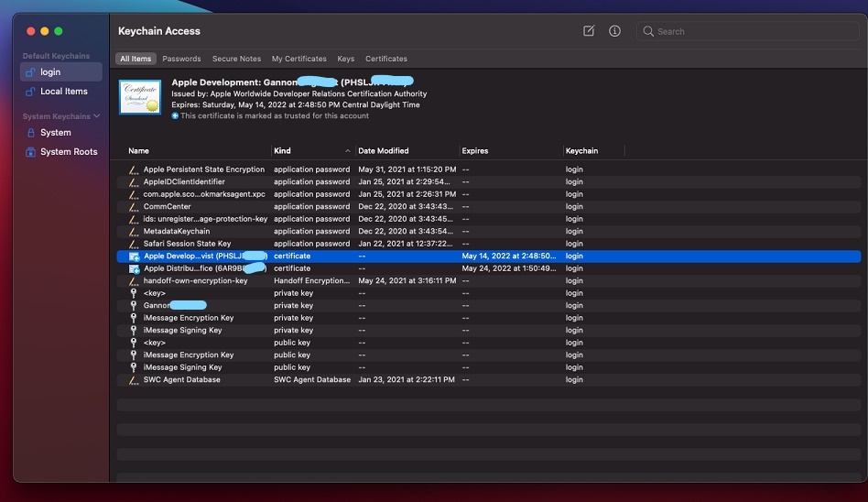Screen dimensions: 868x502
Task: Switch to the All Items tab
Action: click(136, 59)
